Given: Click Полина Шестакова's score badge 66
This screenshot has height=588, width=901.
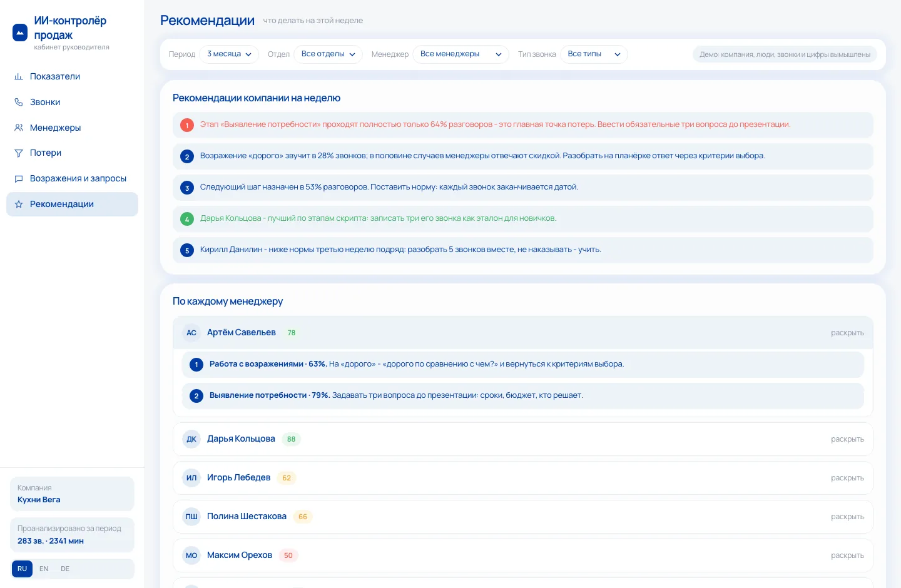Looking at the screenshot, I should [303, 517].
